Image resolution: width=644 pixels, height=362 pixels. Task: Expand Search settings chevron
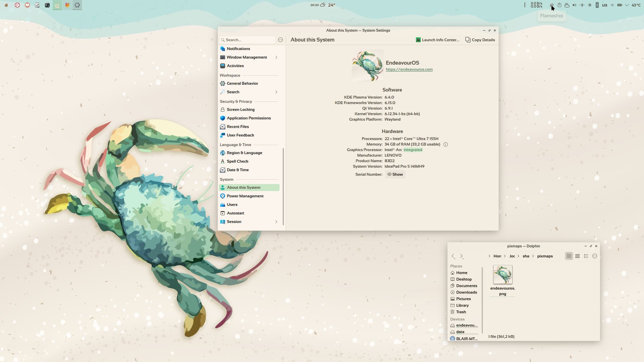(276, 92)
